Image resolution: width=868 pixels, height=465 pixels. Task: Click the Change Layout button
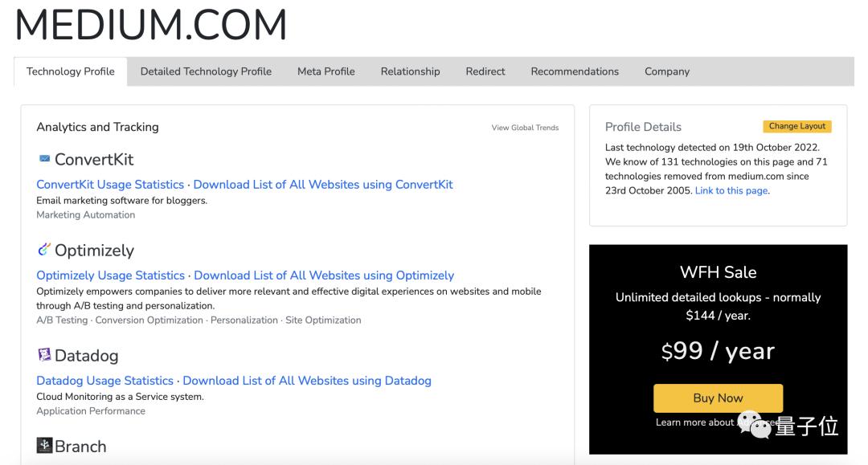coord(797,126)
